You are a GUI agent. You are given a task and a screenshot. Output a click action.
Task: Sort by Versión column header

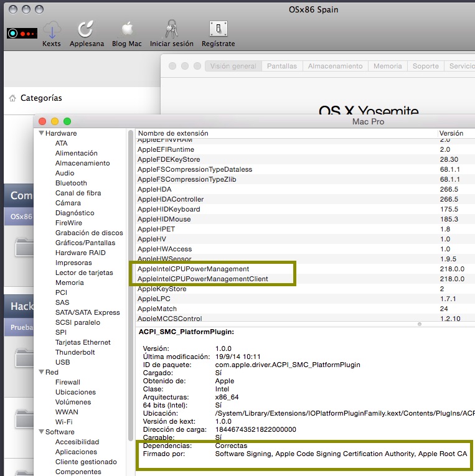click(456, 133)
